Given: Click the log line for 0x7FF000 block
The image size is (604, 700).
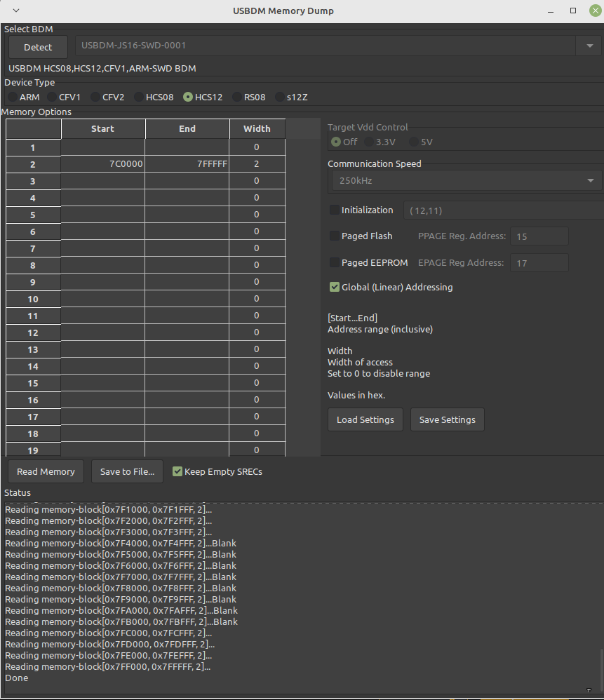Looking at the screenshot, I should point(107,666).
